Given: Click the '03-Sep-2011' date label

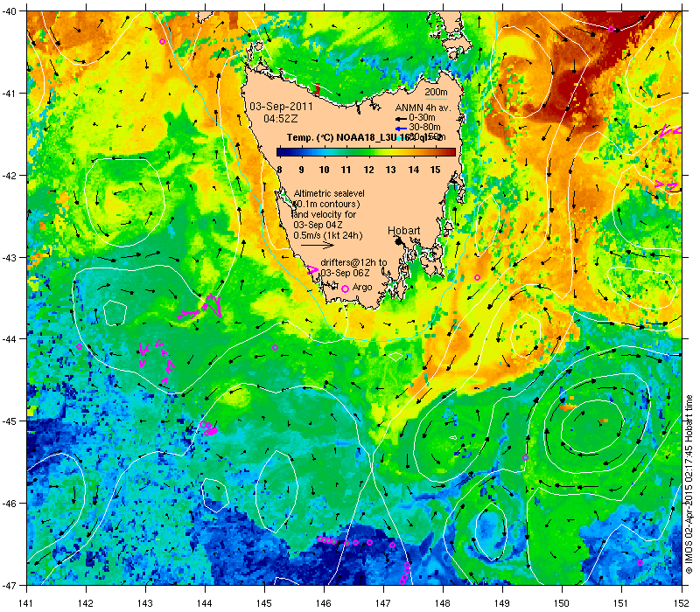Looking at the screenshot, I should (281, 107).
